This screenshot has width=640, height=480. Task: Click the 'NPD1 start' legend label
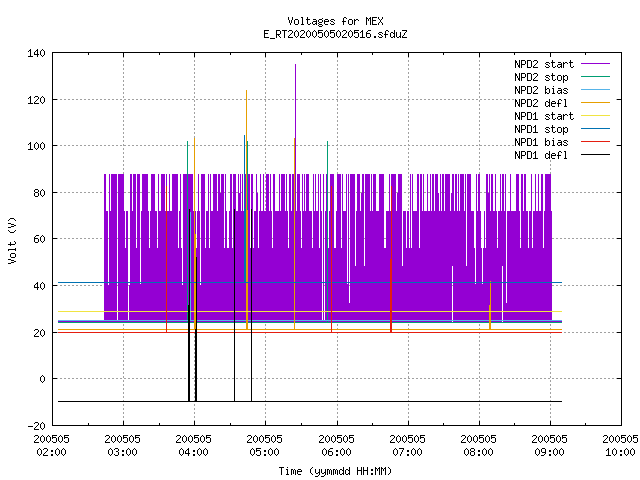pyautogui.click(x=544, y=116)
